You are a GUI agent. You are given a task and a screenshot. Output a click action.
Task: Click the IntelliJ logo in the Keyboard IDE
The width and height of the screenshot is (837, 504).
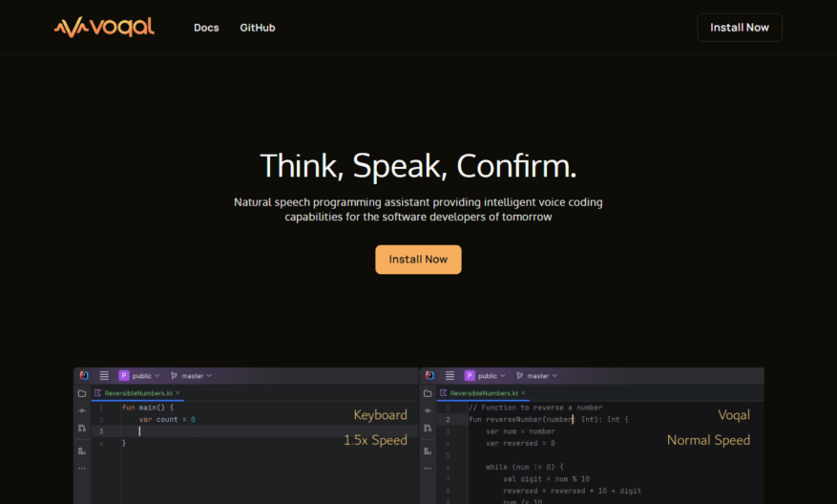coord(84,375)
